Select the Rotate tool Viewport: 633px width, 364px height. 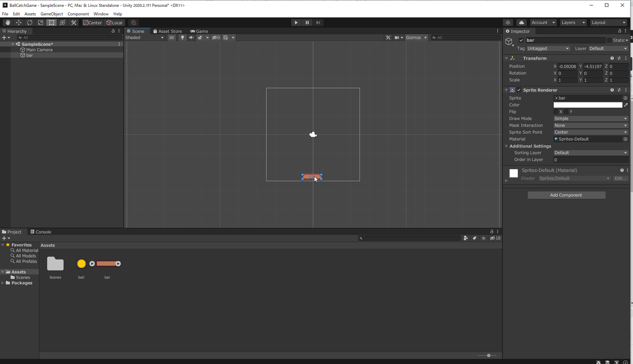30,23
